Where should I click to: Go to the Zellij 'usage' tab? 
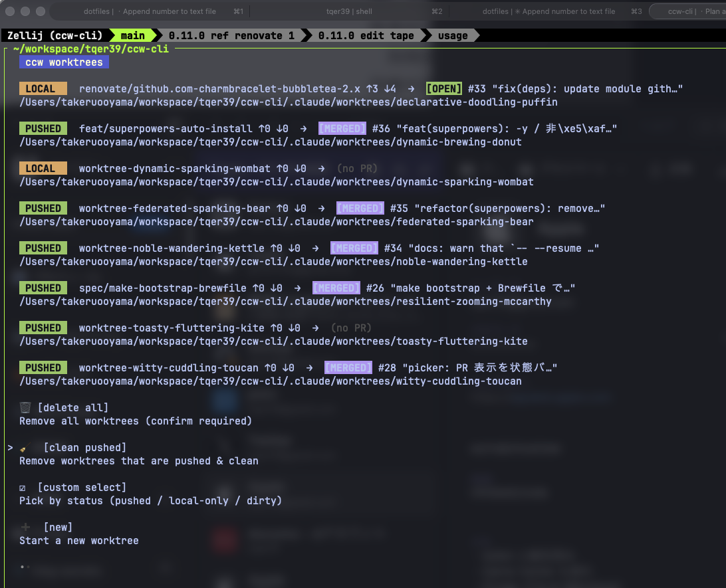pos(453,36)
